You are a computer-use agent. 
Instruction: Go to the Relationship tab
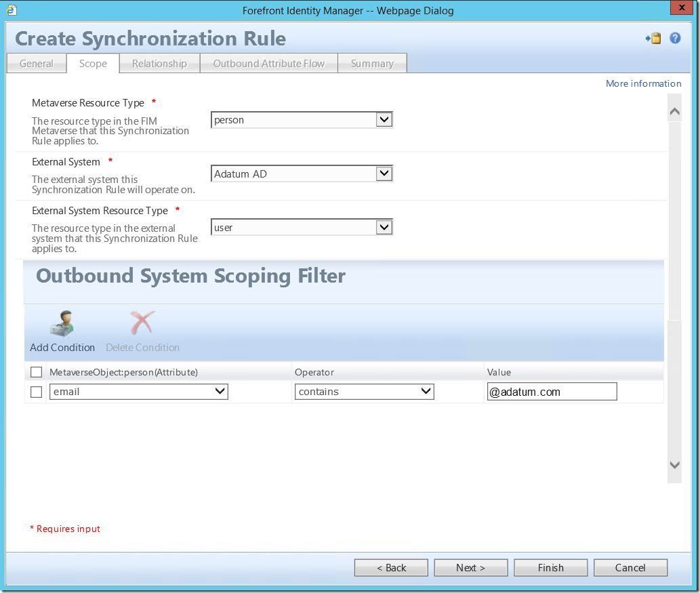pyautogui.click(x=159, y=64)
